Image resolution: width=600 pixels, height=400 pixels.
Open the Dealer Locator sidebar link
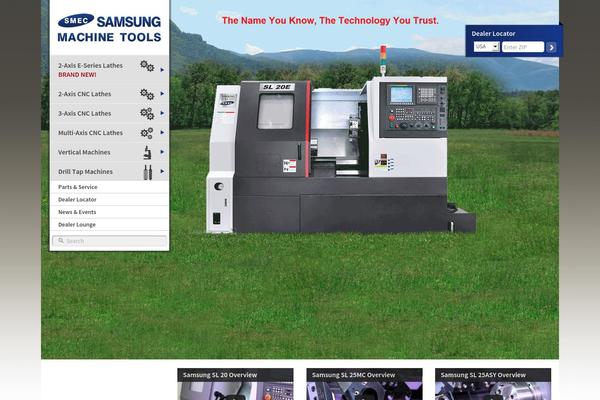tap(77, 199)
